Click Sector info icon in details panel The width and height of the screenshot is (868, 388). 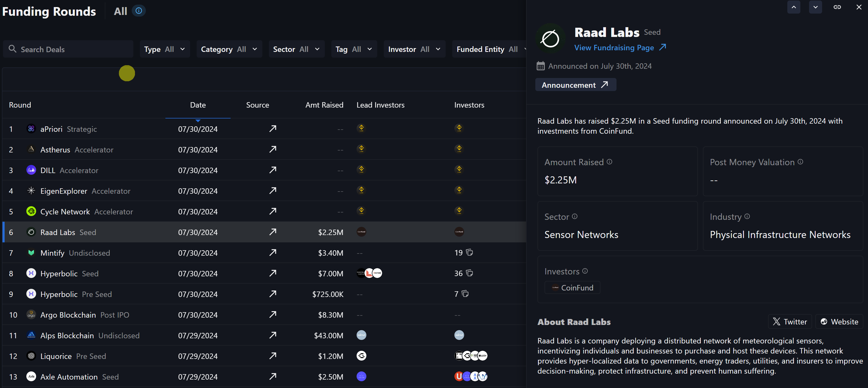(x=574, y=217)
